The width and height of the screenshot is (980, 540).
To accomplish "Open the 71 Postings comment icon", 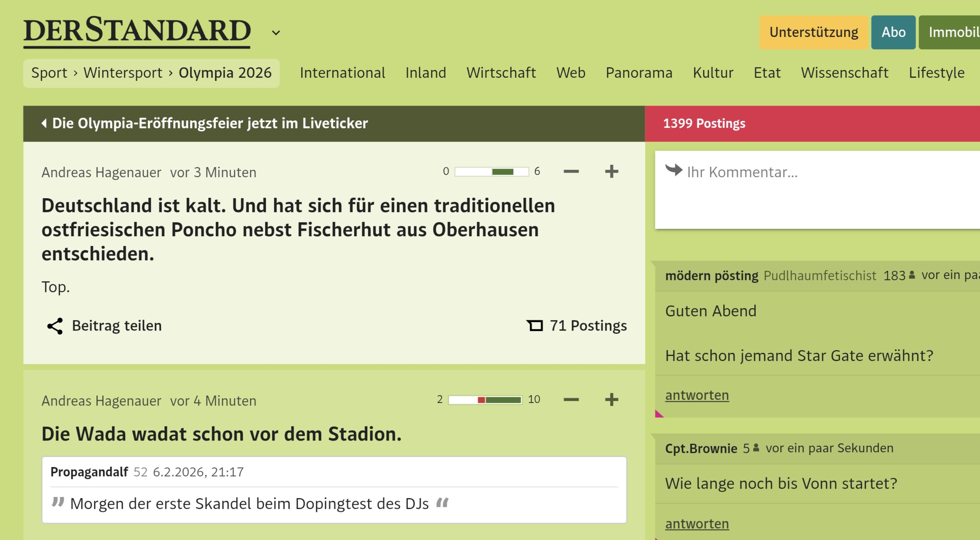I will click(535, 326).
